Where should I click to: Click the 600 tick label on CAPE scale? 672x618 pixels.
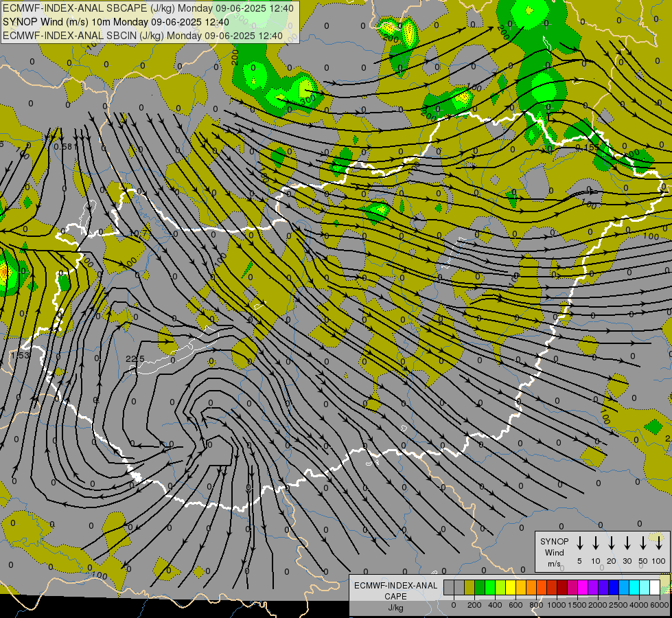[515, 605]
